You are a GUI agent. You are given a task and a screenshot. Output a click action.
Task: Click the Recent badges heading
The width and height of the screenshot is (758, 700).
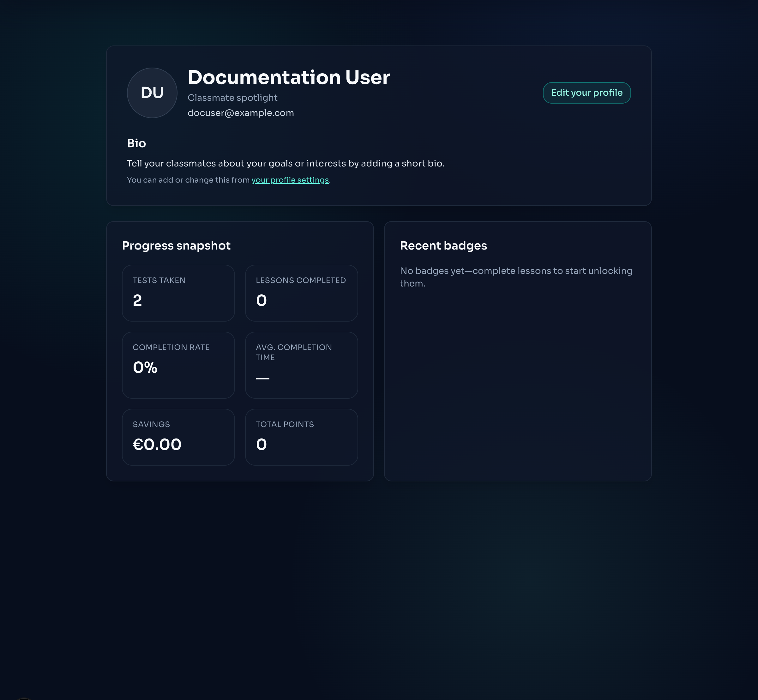(x=443, y=245)
